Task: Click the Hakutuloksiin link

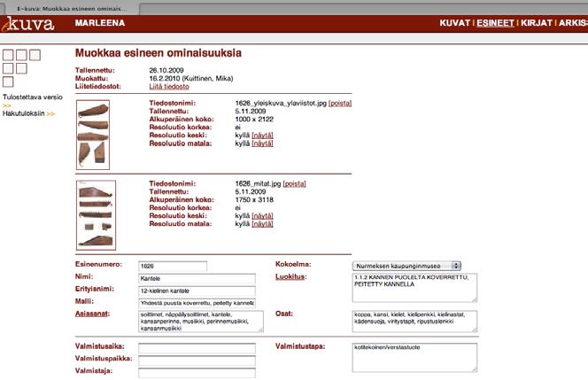Action: [24, 113]
